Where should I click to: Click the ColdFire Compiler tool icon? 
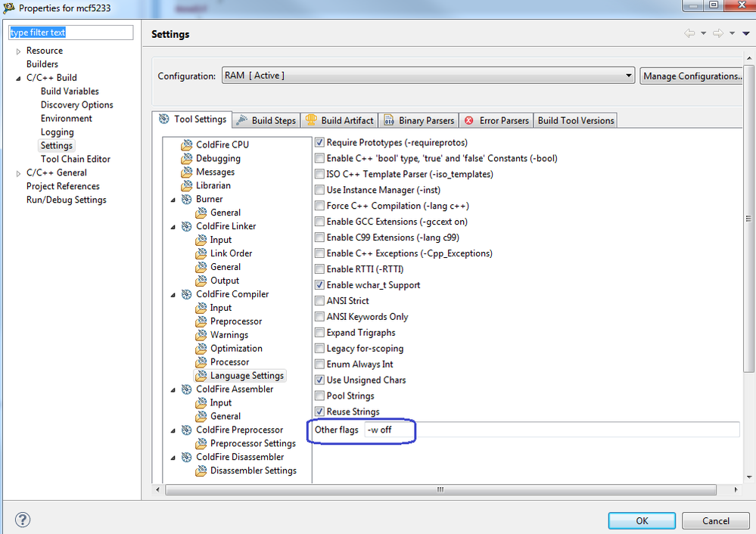pos(187,294)
